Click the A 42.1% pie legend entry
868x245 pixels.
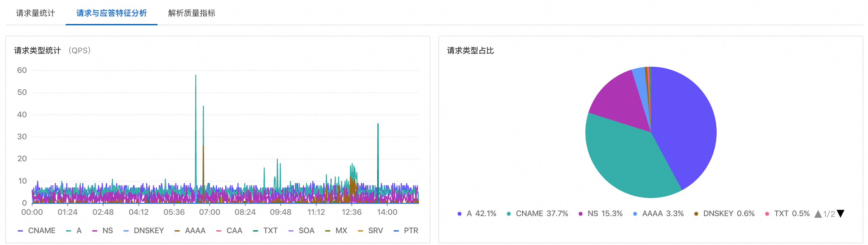477,214
